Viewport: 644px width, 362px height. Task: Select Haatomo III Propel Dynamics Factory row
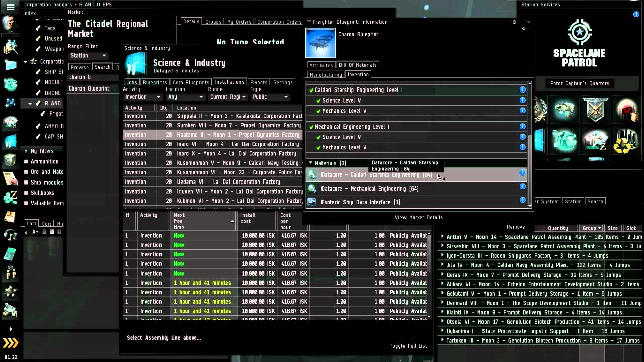click(213, 135)
